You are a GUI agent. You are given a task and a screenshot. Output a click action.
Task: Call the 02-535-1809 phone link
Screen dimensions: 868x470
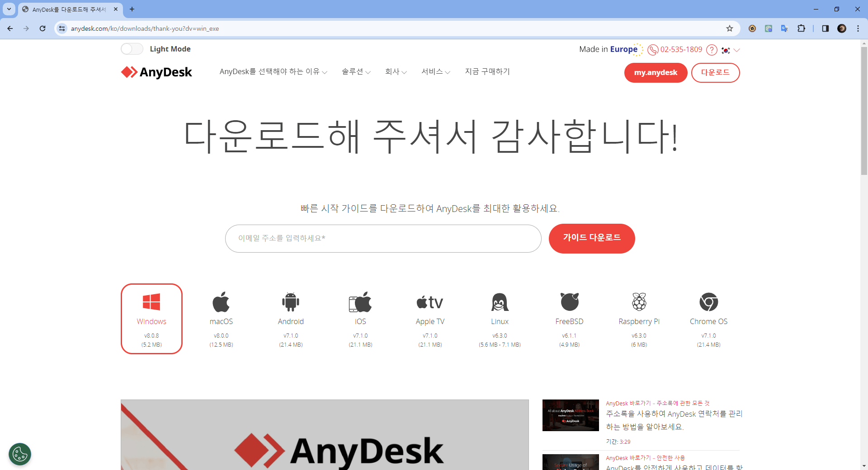681,49
